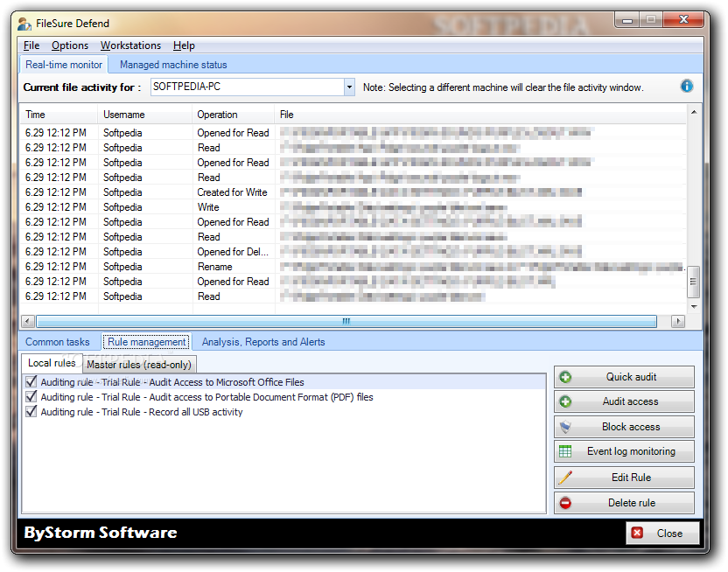Click the FileSure Defend title bar app icon
This screenshot has width=728, height=572.
pos(24,24)
